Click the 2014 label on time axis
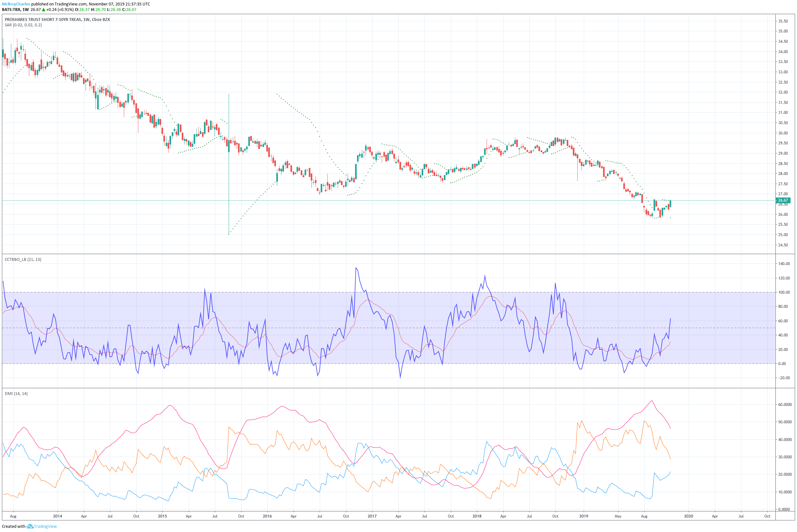797x532 pixels. (58, 516)
